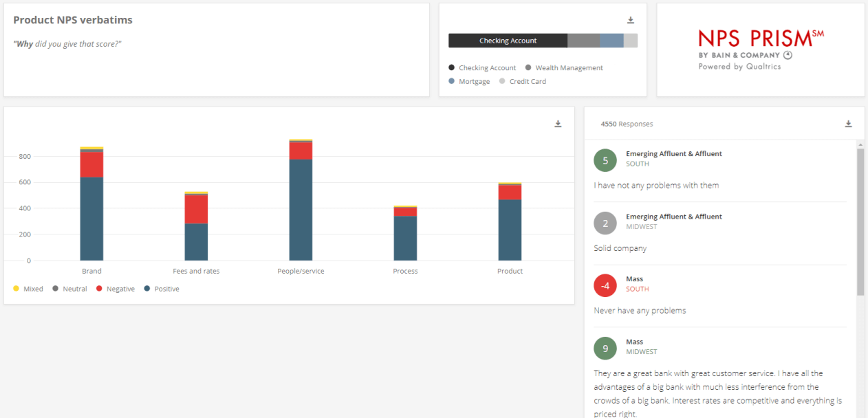The image size is (868, 418).
Task: Select the Checking Account bar segment
Action: [508, 41]
